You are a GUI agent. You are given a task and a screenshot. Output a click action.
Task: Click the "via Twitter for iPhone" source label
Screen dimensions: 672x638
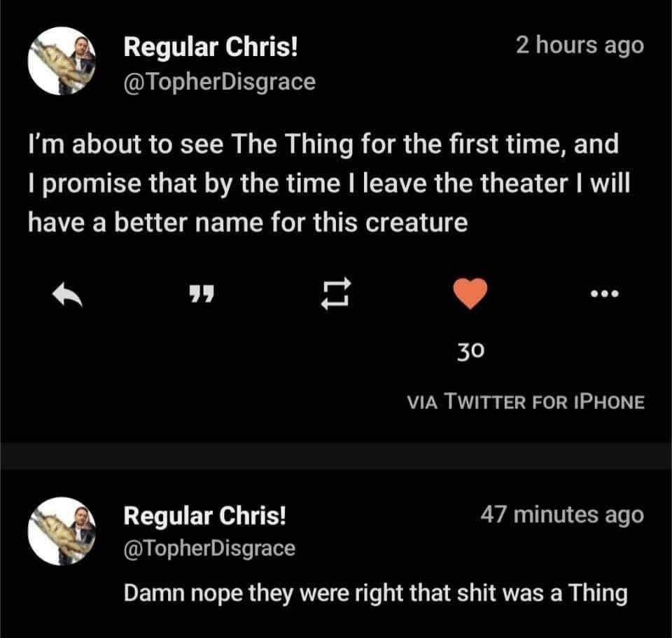pyautogui.click(x=526, y=402)
